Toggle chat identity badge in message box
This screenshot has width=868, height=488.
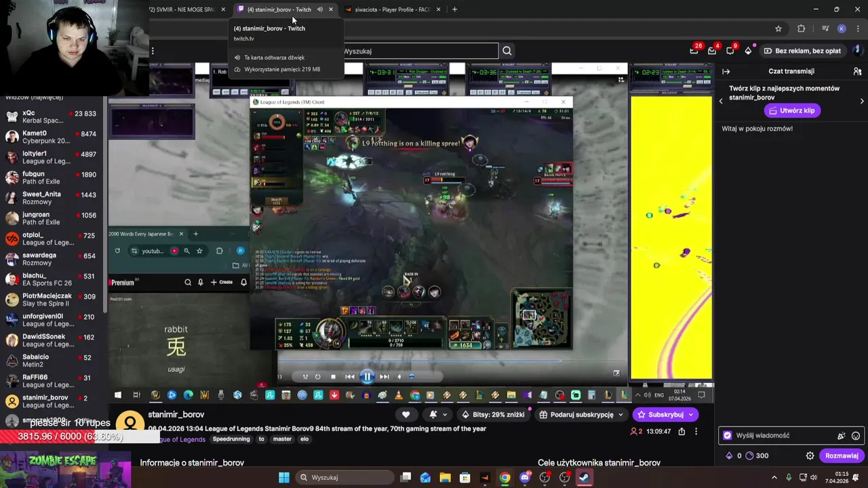pos(728,436)
